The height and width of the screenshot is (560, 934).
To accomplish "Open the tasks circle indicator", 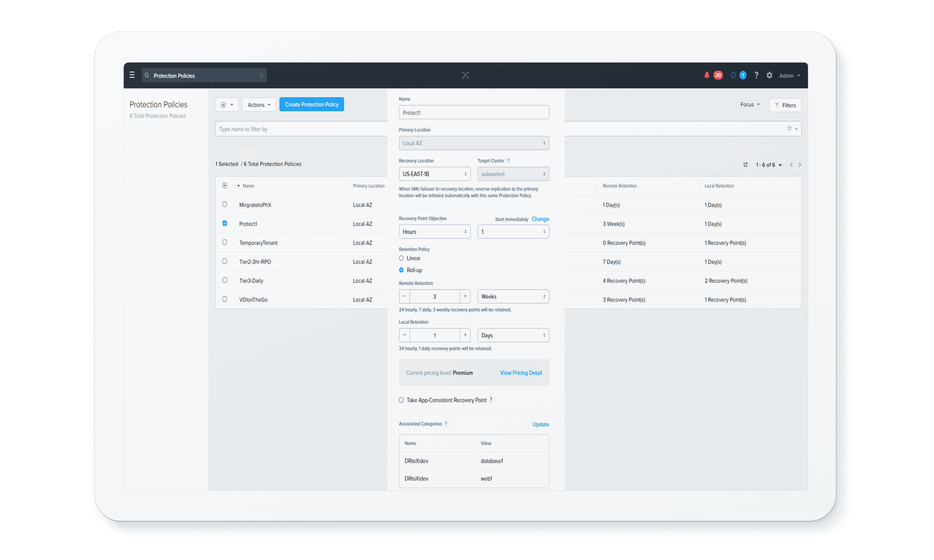I will coord(733,75).
